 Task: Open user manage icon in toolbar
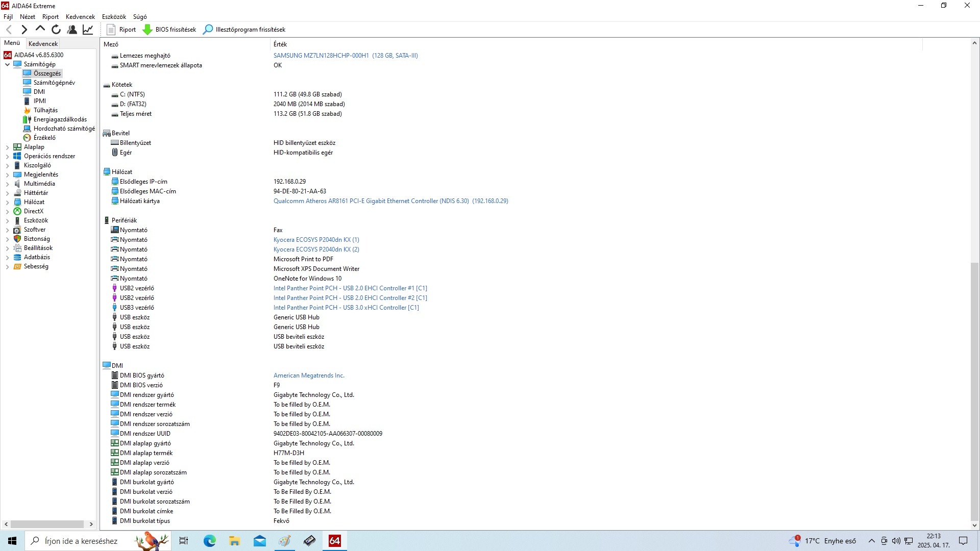tap(72, 30)
